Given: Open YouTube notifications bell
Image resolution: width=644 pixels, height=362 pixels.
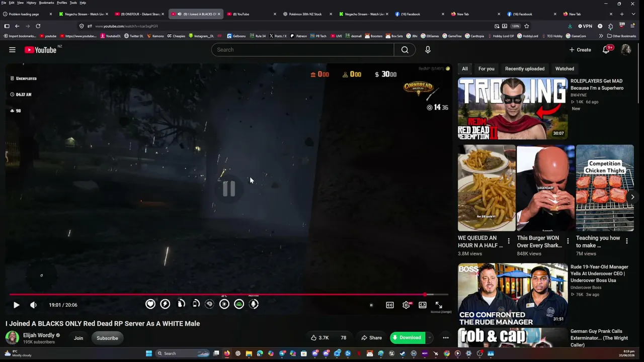Looking at the screenshot, I should click(x=606, y=50).
